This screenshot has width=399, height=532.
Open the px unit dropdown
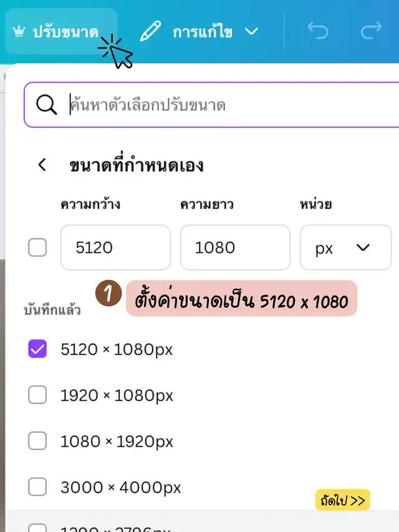pyautogui.click(x=345, y=248)
